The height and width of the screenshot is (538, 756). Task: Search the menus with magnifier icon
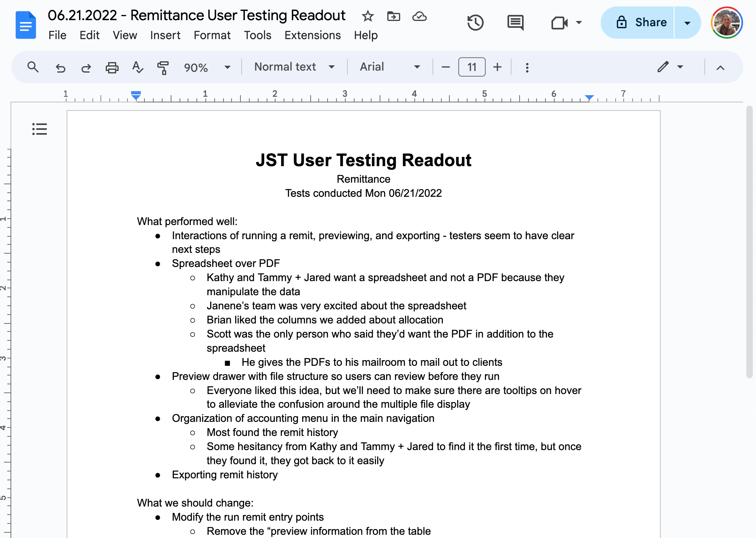33,67
